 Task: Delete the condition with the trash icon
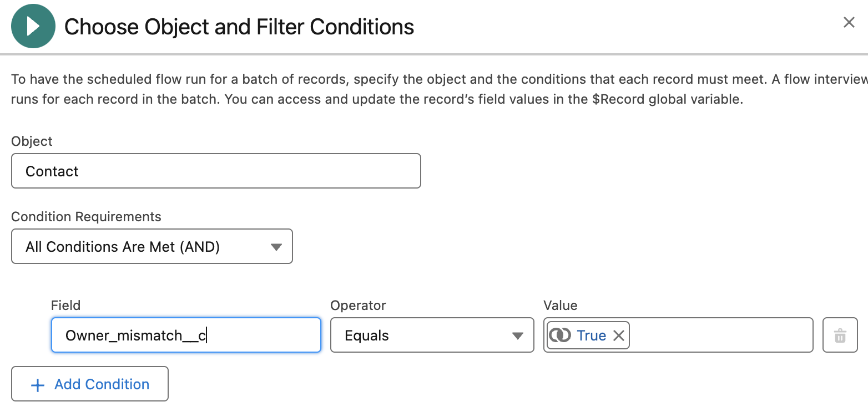pos(840,335)
